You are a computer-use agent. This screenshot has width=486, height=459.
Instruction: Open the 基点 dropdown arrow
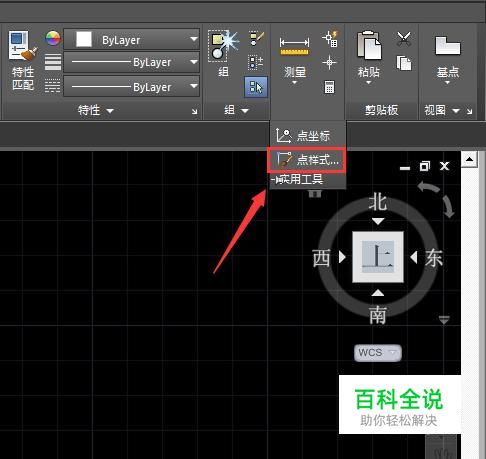point(447,82)
